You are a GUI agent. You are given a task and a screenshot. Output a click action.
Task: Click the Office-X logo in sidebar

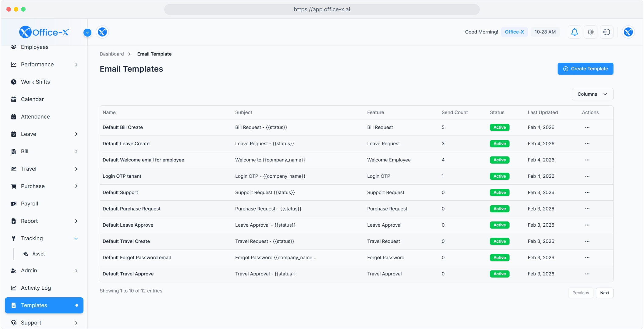(44, 32)
